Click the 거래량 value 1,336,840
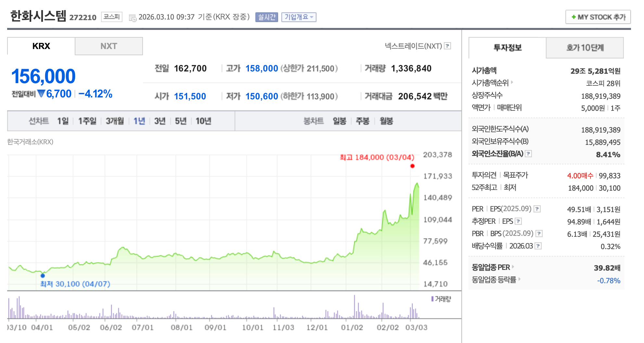Viewport: 644px width, 343px height. 411,69
